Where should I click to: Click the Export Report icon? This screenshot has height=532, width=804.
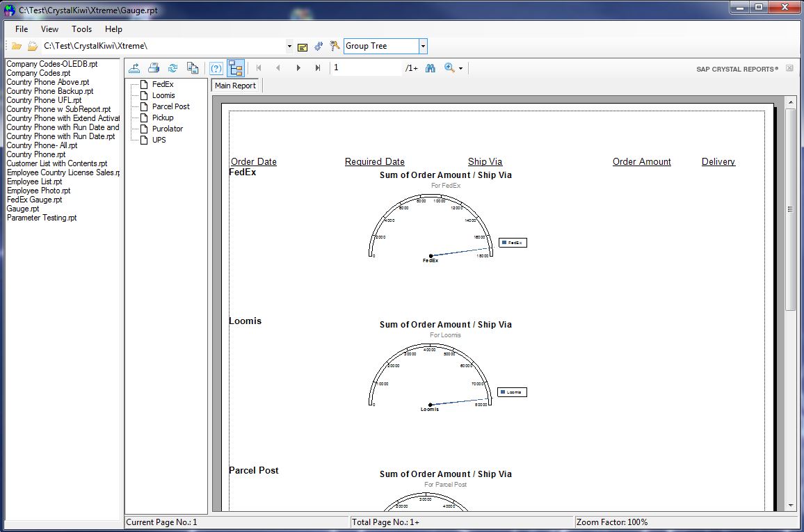click(134, 67)
